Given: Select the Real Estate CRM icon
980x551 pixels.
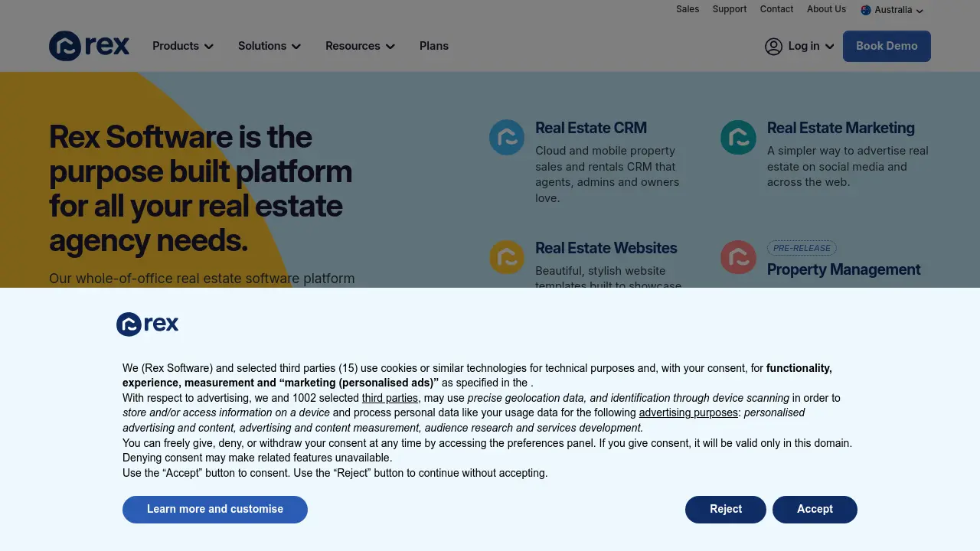Looking at the screenshot, I should point(506,137).
